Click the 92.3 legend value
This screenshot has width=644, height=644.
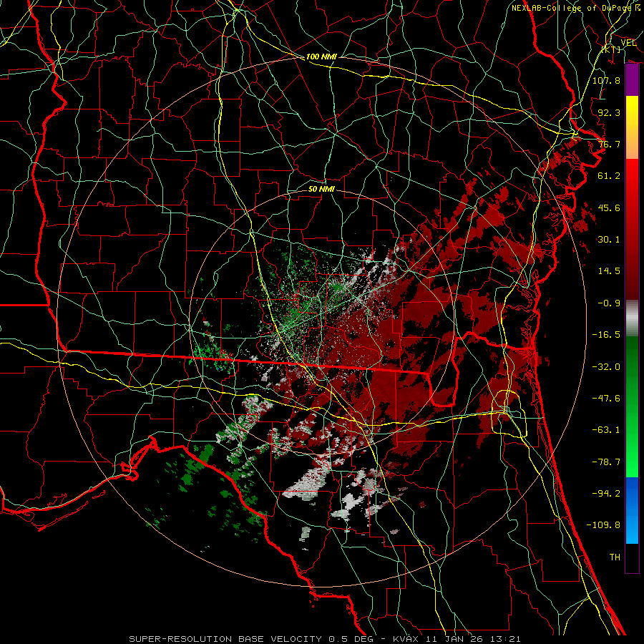click(x=609, y=112)
